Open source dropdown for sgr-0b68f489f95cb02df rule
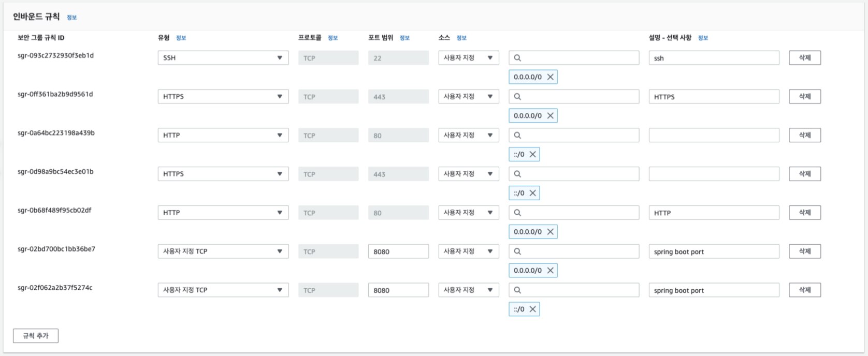 [x=469, y=213]
